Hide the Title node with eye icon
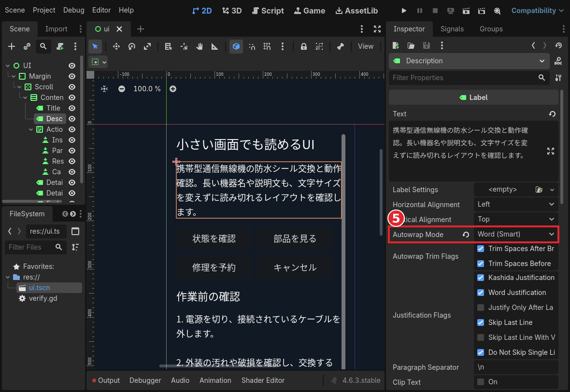The width and height of the screenshot is (570, 392). click(72, 108)
